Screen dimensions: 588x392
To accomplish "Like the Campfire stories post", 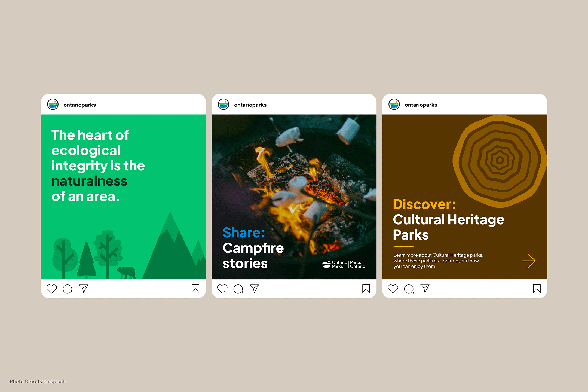I will tap(222, 289).
